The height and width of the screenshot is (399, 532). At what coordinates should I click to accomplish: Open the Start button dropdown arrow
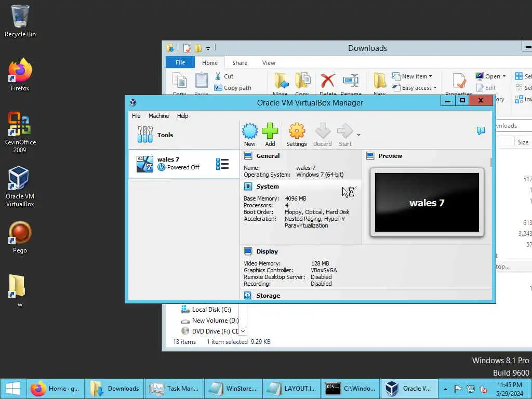pos(358,135)
